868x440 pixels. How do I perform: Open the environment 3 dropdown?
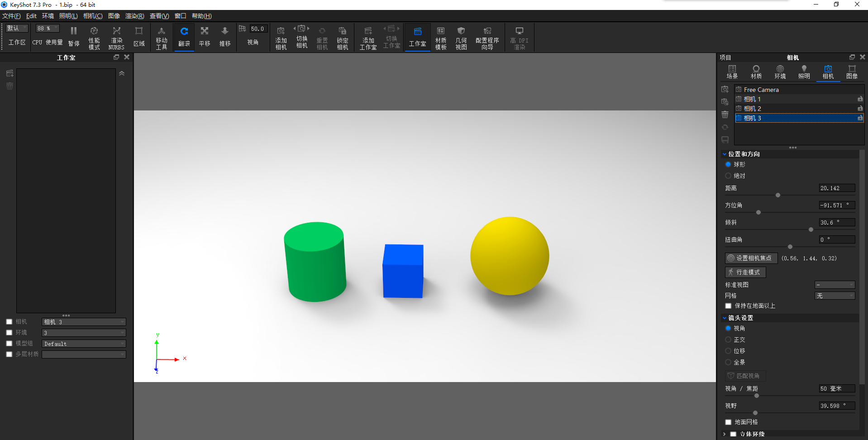(x=84, y=333)
